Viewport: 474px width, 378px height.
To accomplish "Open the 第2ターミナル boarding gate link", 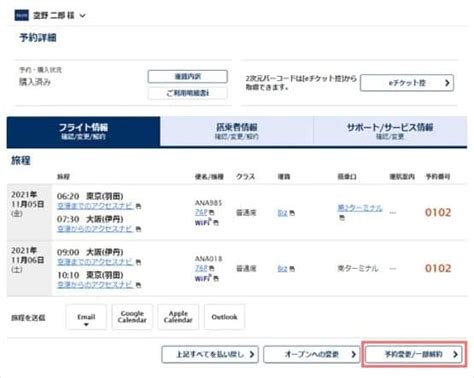I will (x=360, y=208).
